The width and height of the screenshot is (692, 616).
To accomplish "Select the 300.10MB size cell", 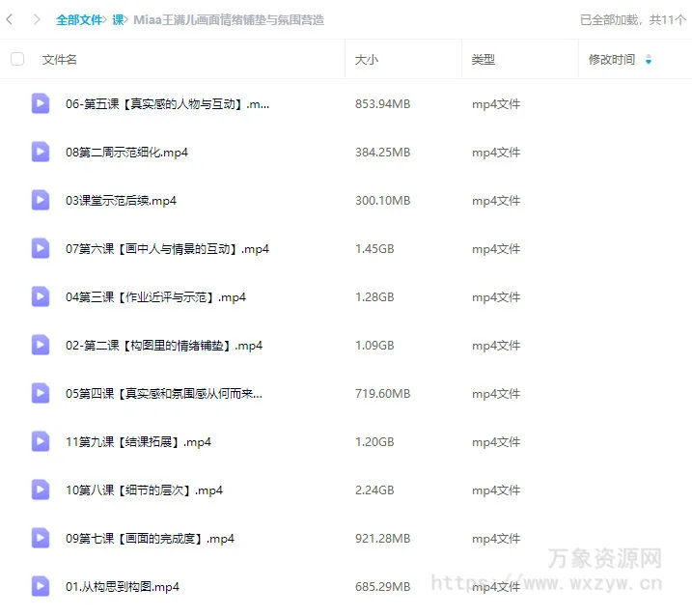I will tap(382, 201).
